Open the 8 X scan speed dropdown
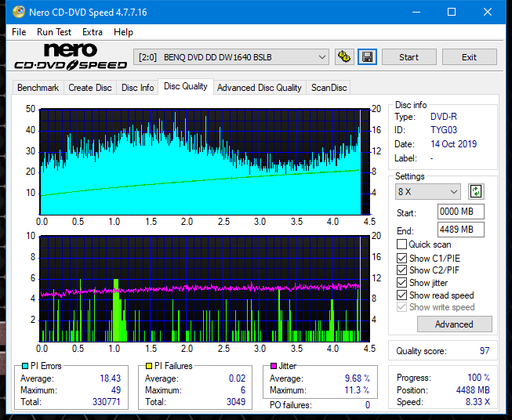Image resolution: width=512 pixels, height=420 pixels. pos(428,191)
